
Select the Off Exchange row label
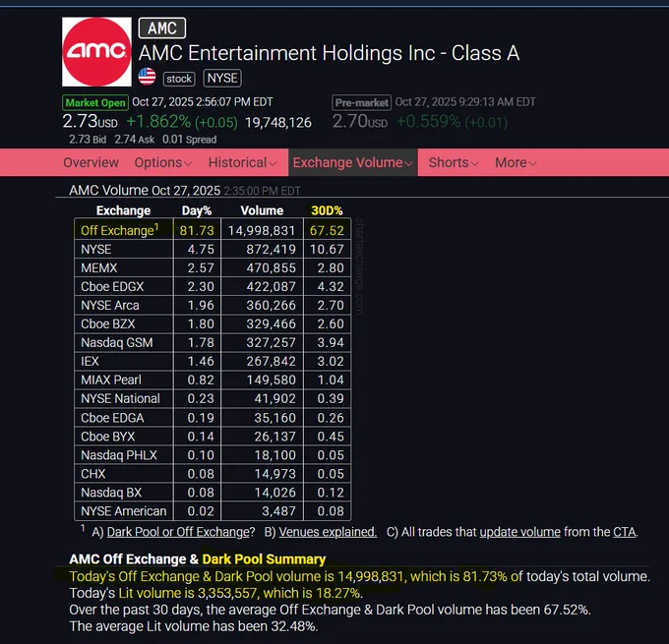120,230
